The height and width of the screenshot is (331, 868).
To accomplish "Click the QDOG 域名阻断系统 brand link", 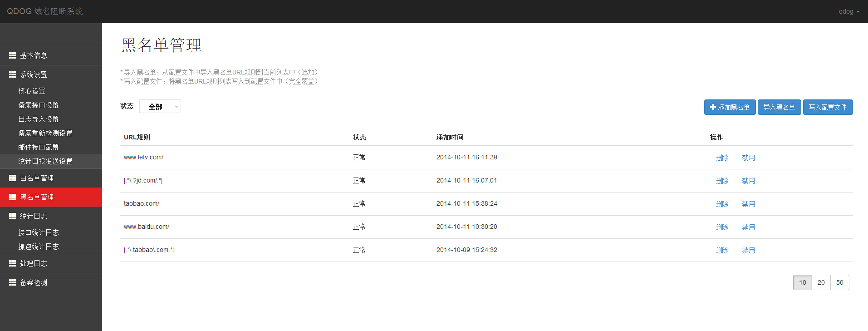I will (45, 11).
